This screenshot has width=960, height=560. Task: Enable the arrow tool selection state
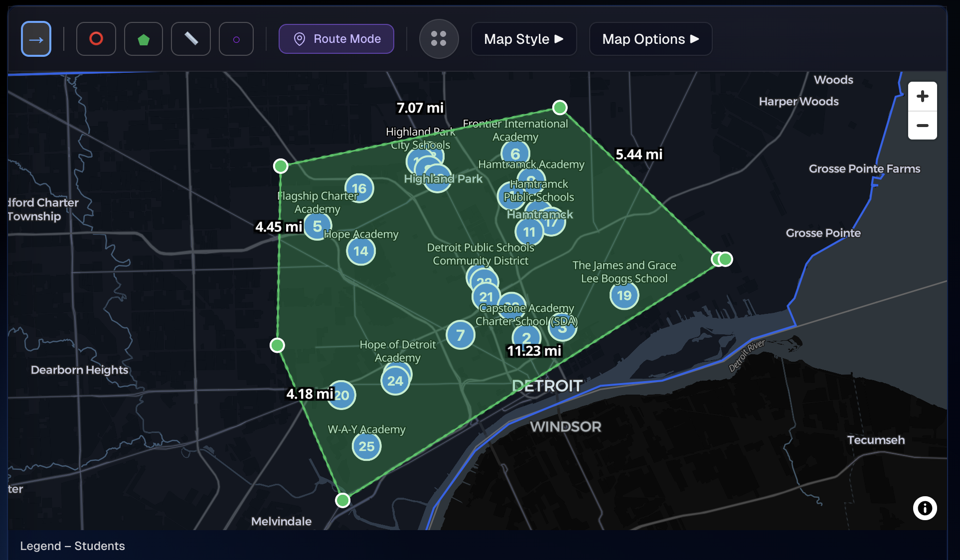coord(35,38)
